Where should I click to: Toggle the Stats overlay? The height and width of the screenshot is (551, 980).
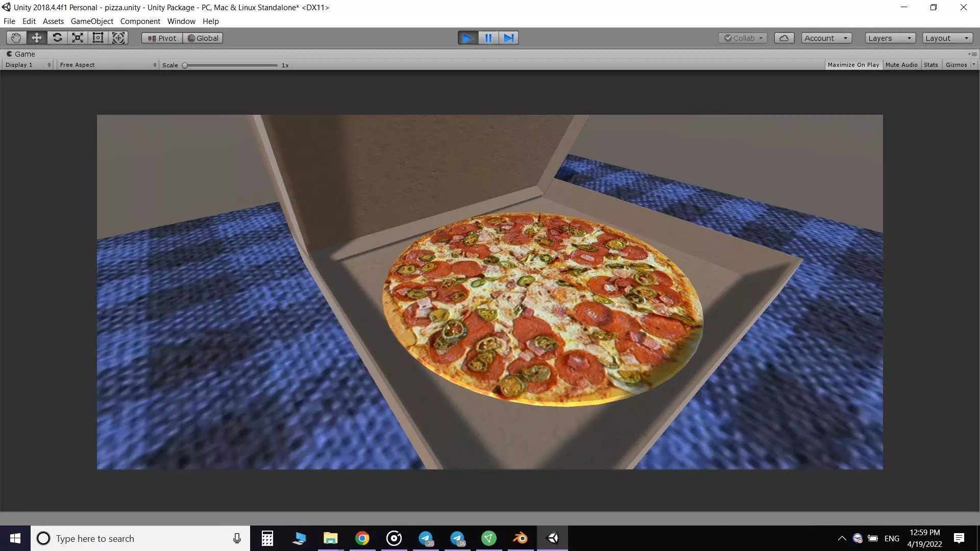tap(930, 65)
